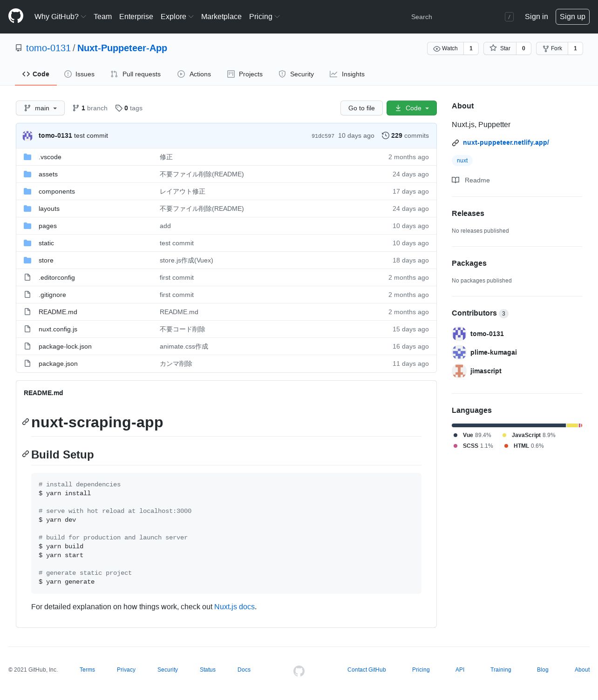Click plime-kumagai contributor avatar
This screenshot has width=598, height=700.
pos(459,352)
